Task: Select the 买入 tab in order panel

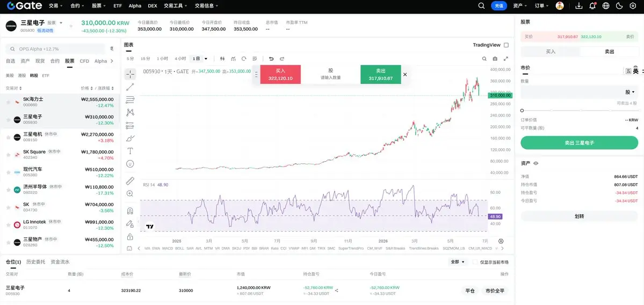Action: (551, 52)
